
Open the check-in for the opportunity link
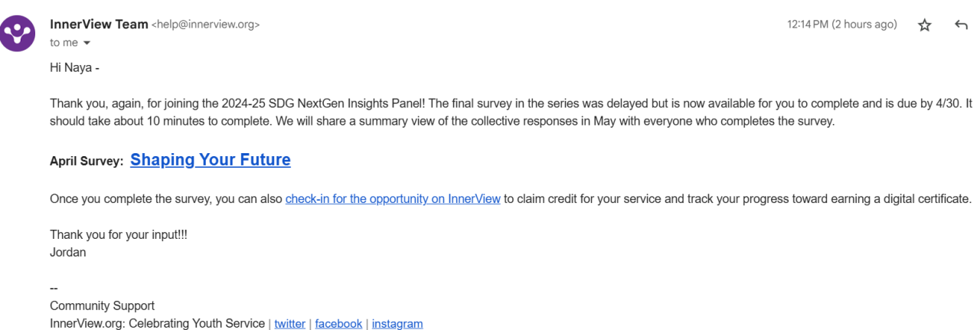click(x=393, y=198)
